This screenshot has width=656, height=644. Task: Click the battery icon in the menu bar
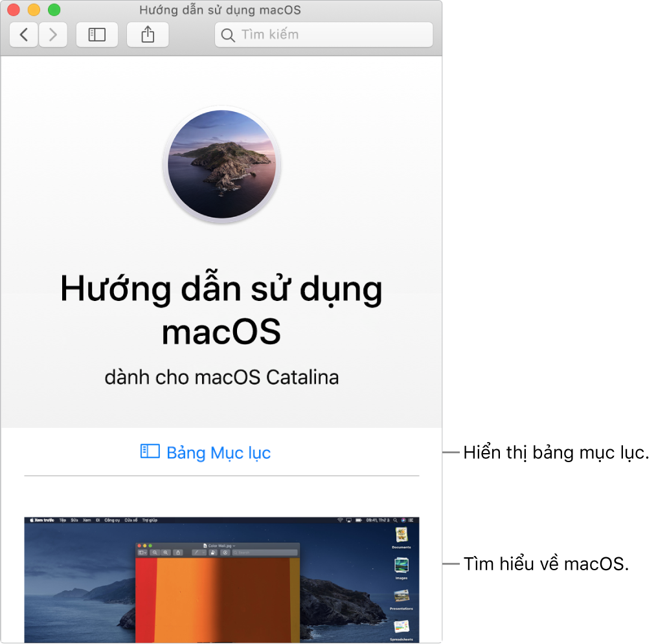point(357,520)
